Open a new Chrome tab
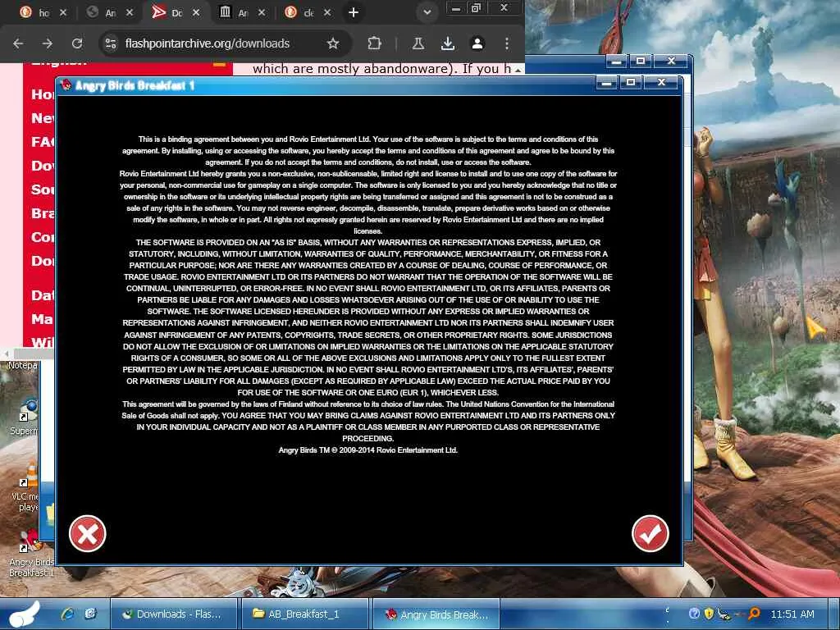The height and width of the screenshot is (630, 840). (353, 12)
